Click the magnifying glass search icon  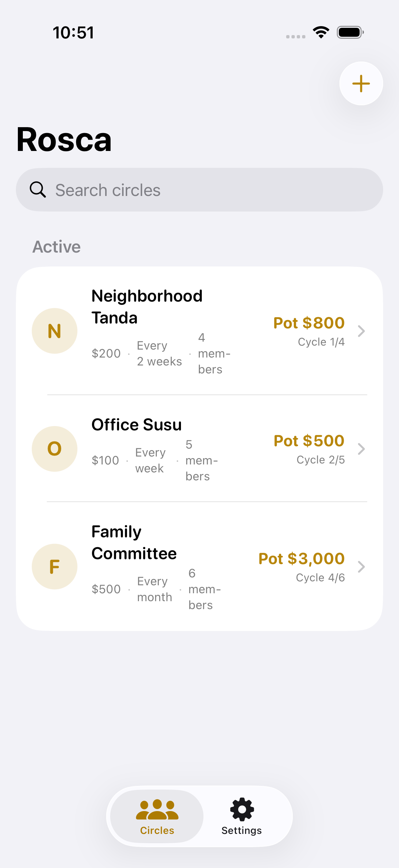tap(38, 190)
